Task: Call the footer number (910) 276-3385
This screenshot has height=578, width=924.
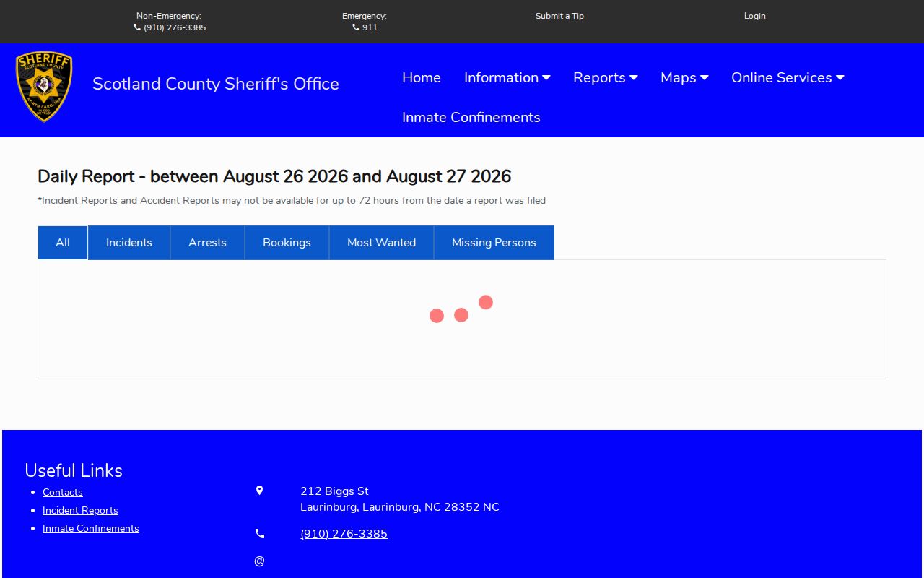Action: [x=344, y=534]
